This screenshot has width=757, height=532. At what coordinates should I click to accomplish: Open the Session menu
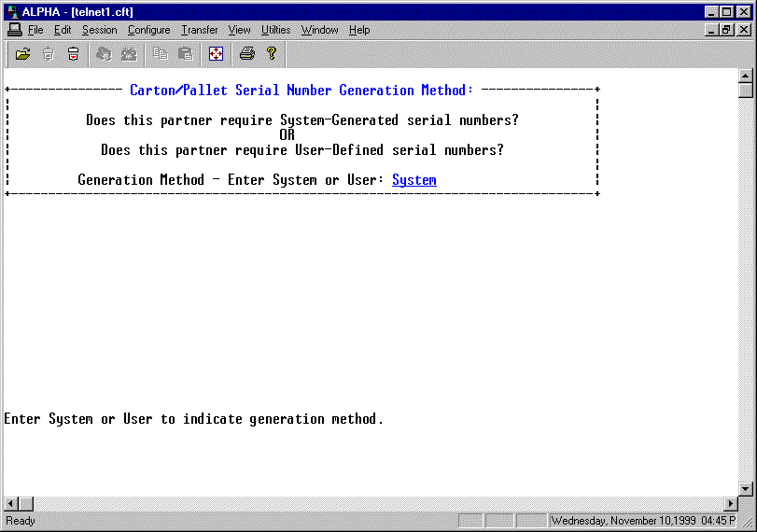pos(99,30)
